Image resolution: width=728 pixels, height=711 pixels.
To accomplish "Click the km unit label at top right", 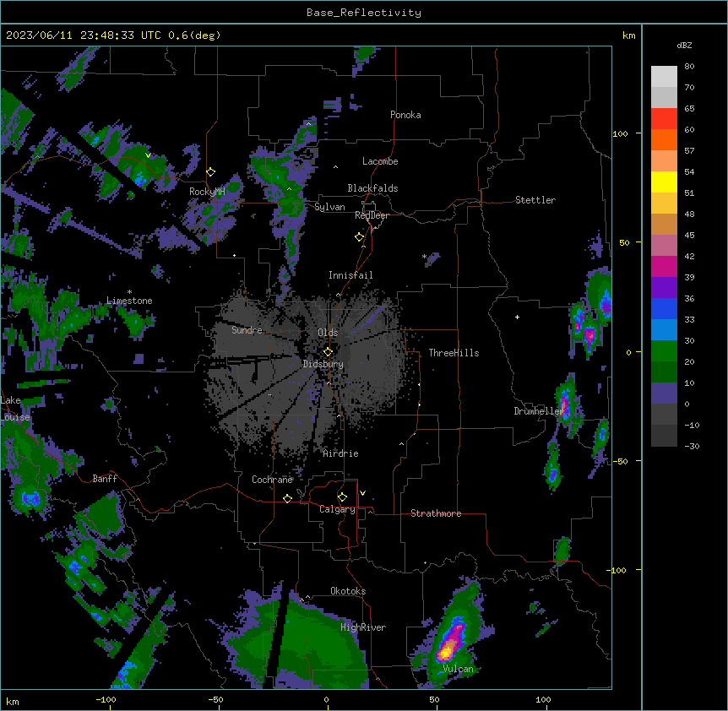I will point(628,35).
